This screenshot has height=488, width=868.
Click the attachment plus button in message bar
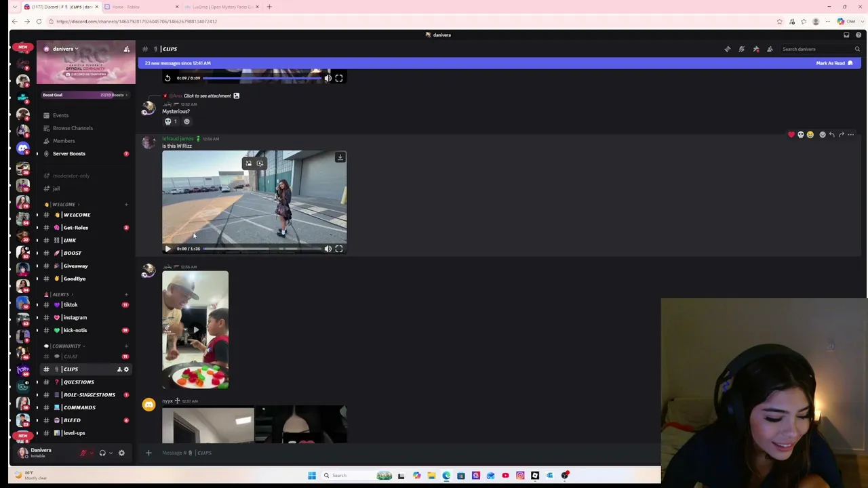(149, 453)
